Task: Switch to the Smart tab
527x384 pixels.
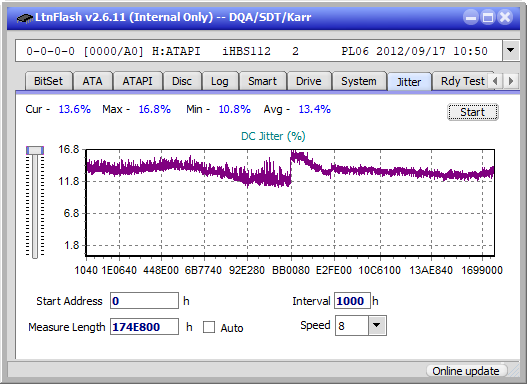Action: click(x=262, y=81)
